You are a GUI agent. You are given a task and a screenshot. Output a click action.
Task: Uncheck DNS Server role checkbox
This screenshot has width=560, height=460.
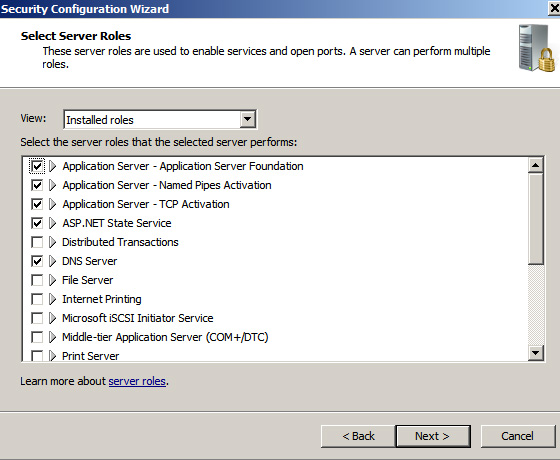(37, 261)
